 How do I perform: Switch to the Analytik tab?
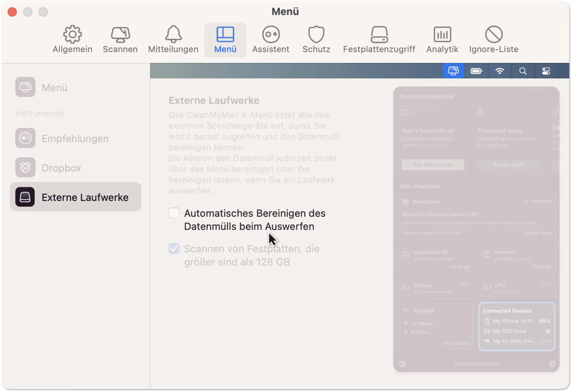[442, 40]
